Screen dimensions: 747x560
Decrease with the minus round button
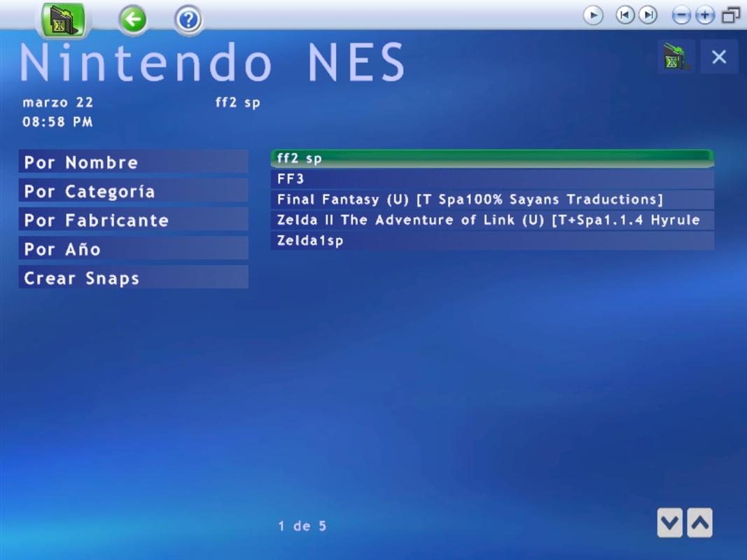point(681,15)
